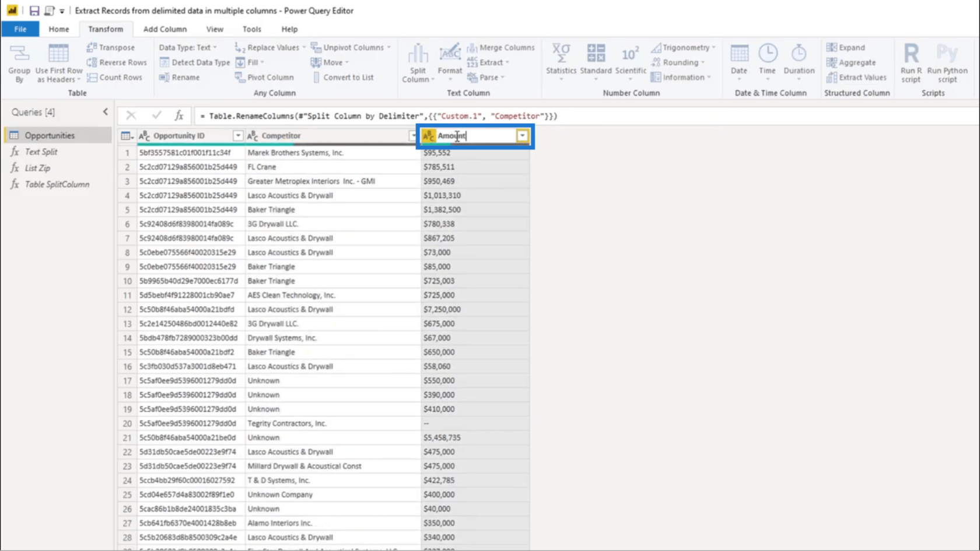The image size is (980, 551).
Task: Open the Trigonometry dropdown
Action: 683,47
